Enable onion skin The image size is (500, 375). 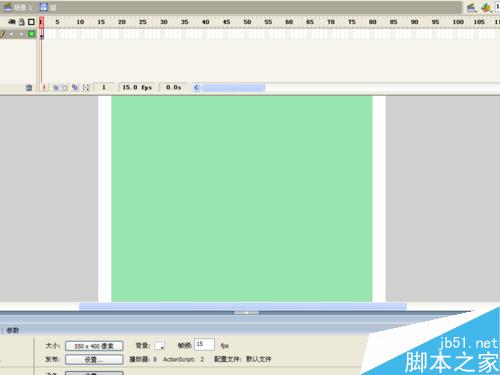point(56,87)
